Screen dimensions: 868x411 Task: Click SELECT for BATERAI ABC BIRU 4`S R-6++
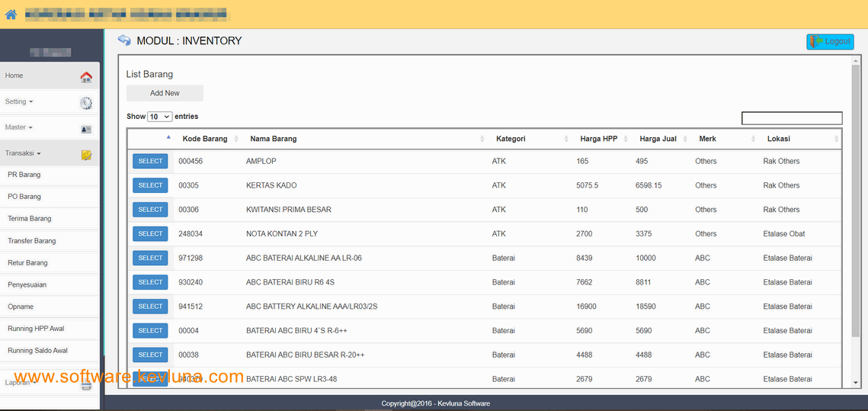[x=150, y=331]
